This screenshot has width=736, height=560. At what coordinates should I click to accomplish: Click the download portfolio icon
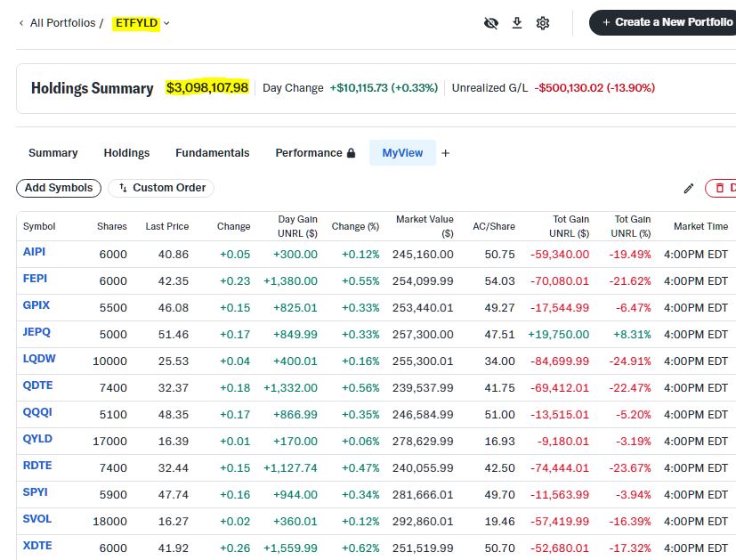point(517,23)
